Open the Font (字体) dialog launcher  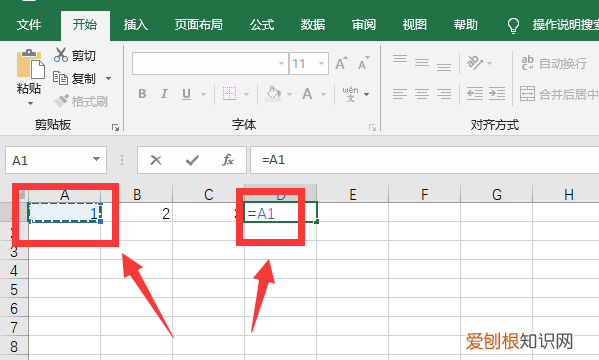point(372,128)
